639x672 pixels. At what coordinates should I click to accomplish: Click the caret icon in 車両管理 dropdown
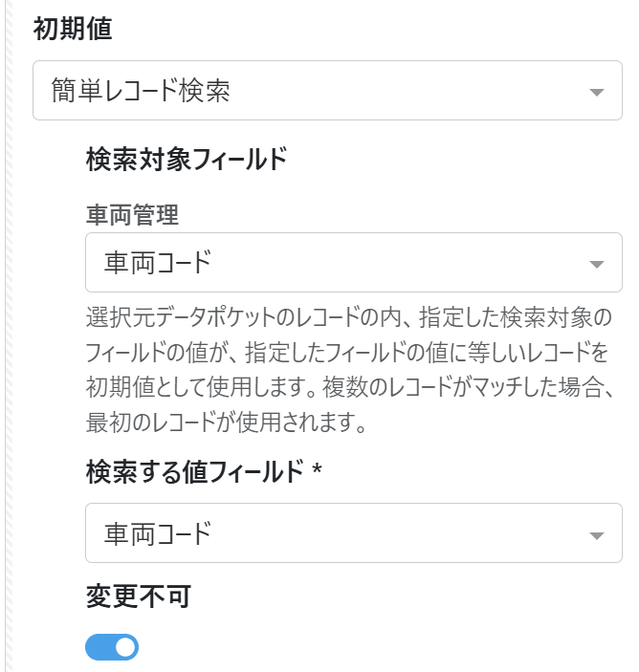pos(596,265)
